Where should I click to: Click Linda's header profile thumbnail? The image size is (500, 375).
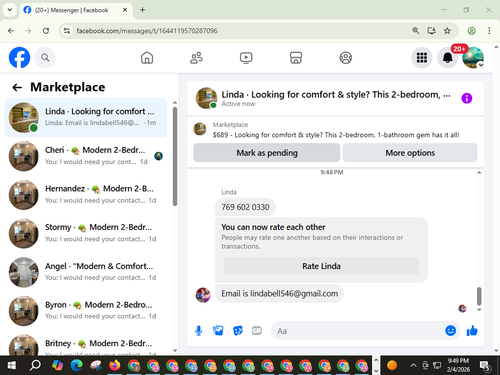click(206, 98)
